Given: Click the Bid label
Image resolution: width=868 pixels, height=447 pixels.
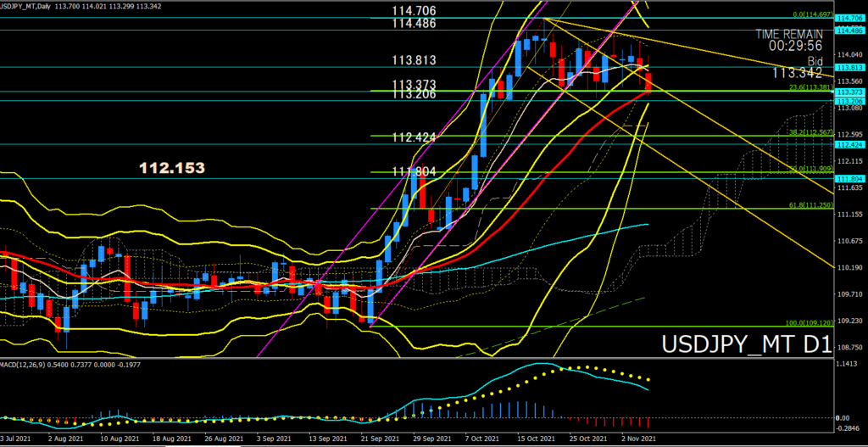Looking at the screenshot, I should point(815,60).
